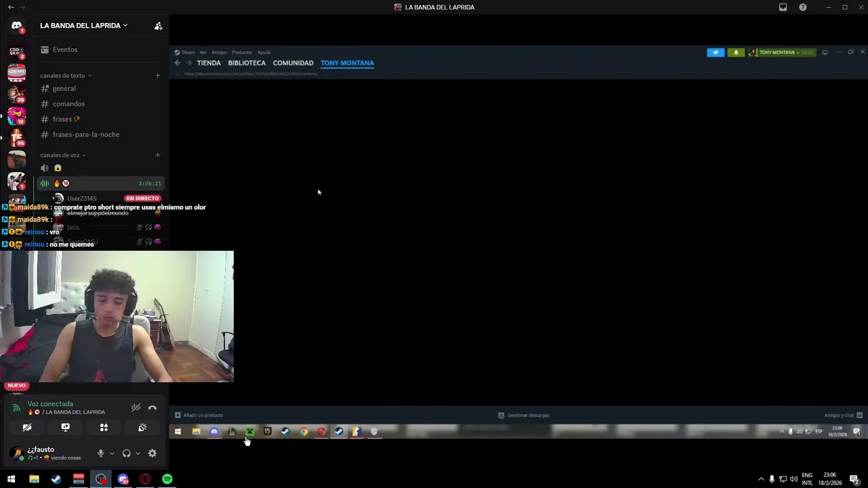Viewport: 868px width, 488px height.
Task: Open TIENDA tab in streamed Steam window
Action: [209, 63]
